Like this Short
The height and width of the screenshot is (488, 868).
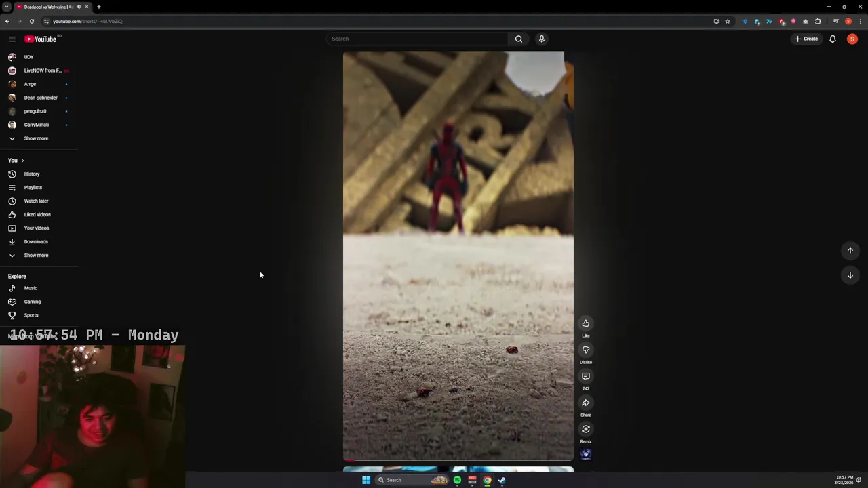586,323
